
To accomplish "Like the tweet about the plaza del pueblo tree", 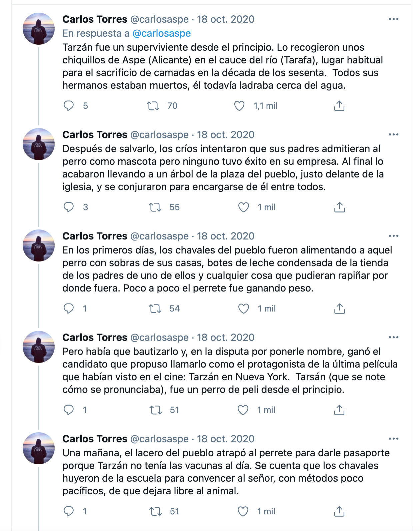I will tap(244, 207).
